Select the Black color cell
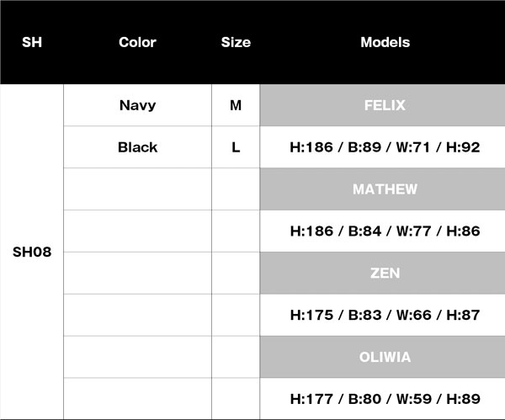Screen dimensions: 505x420 (137, 147)
